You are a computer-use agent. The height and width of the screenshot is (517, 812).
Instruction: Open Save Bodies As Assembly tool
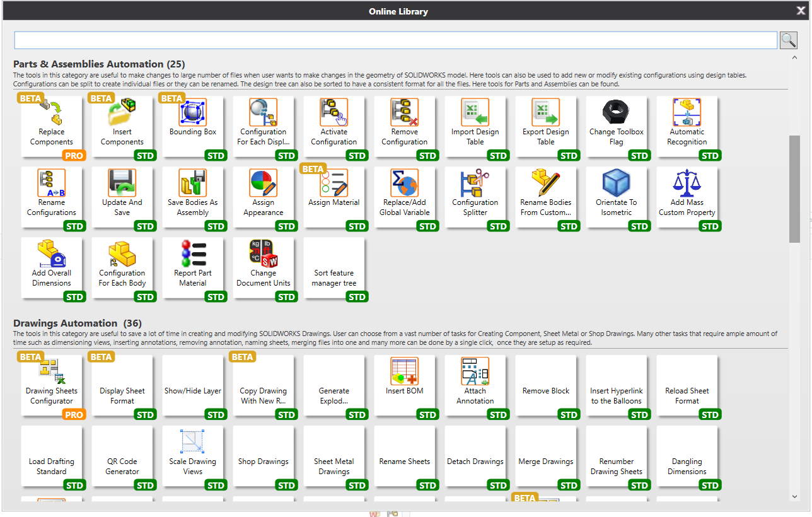pyautogui.click(x=193, y=197)
